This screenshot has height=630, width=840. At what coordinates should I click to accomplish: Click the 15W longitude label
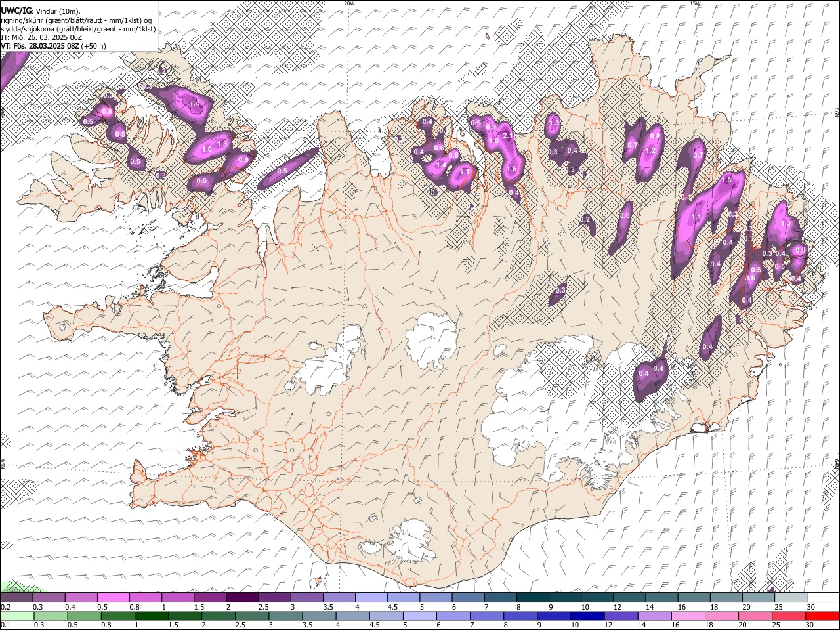tap(695, 3)
